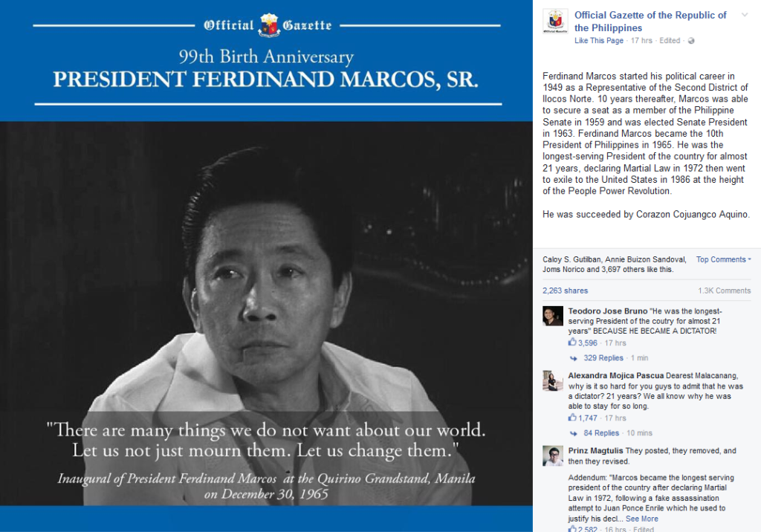This screenshot has height=532, width=761.
Task: Click See More on Prinz Magtulis comment
Action: tap(641, 519)
